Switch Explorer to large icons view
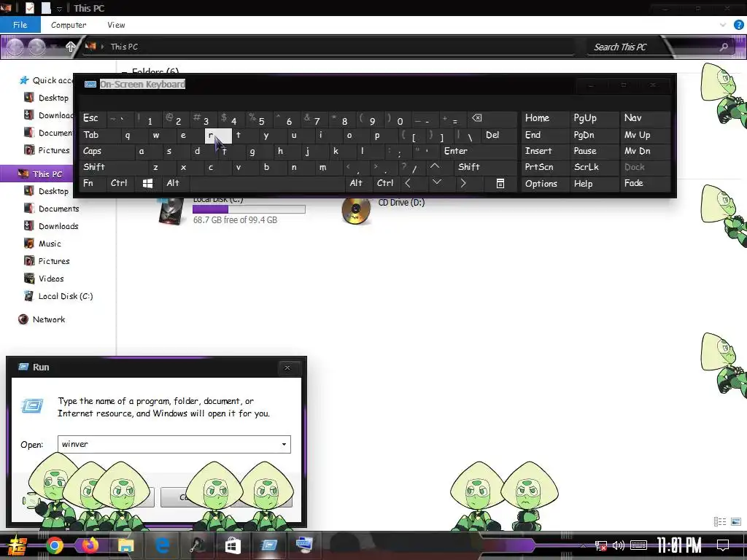The image size is (747, 560). click(736, 522)
